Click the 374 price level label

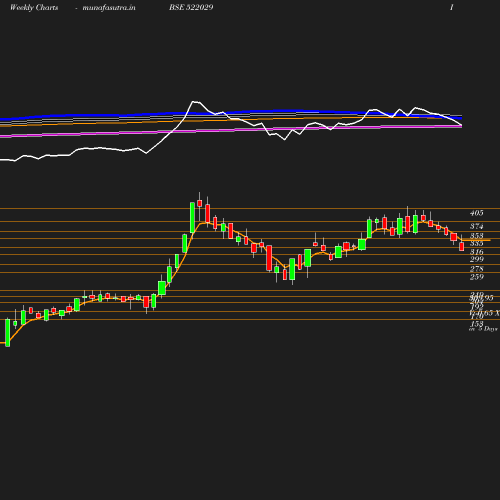477,226
